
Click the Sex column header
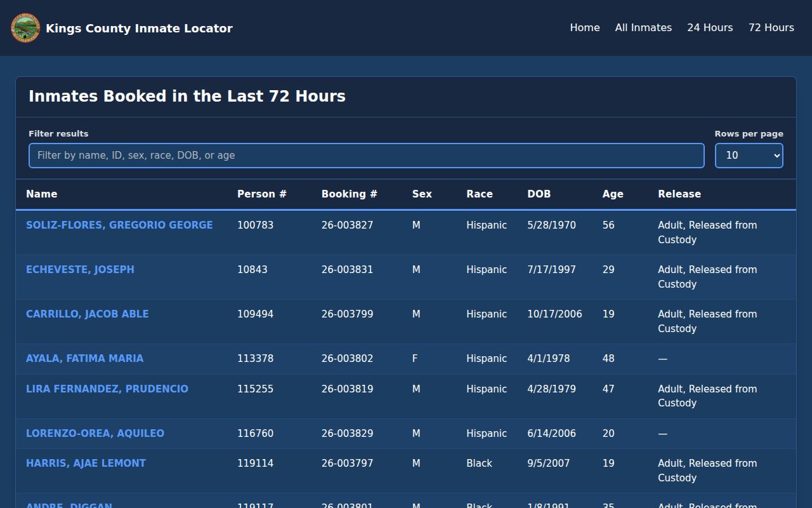pos(422,194)
